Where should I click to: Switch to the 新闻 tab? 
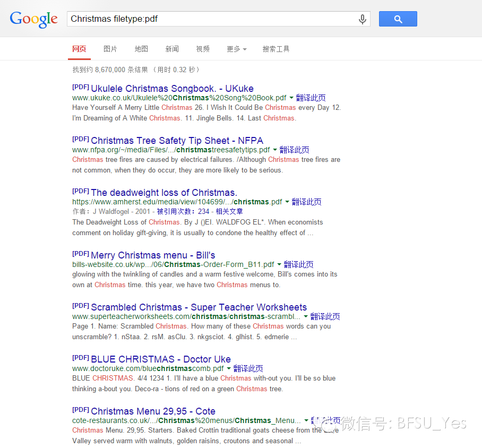(172, 49)
